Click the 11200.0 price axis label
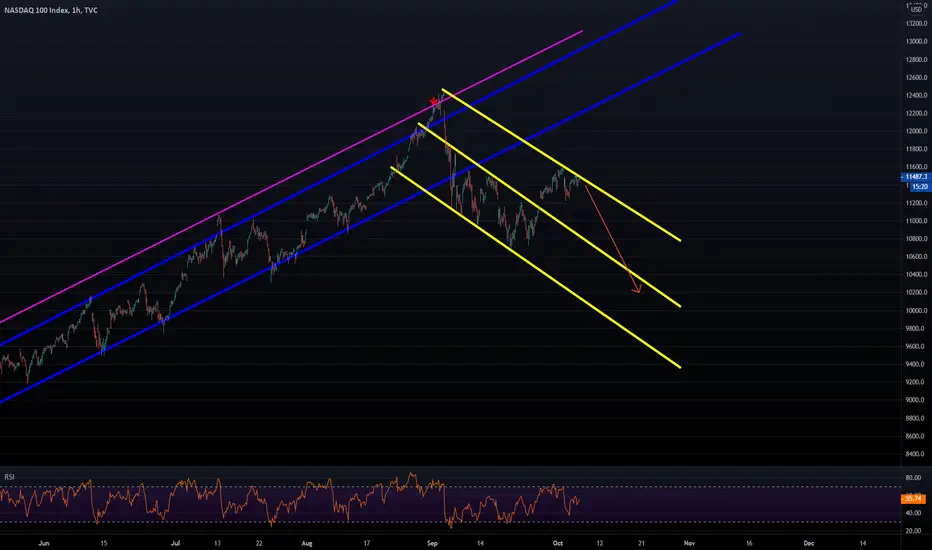This screenshot has height=550, width=932. (x=916, y=203)
